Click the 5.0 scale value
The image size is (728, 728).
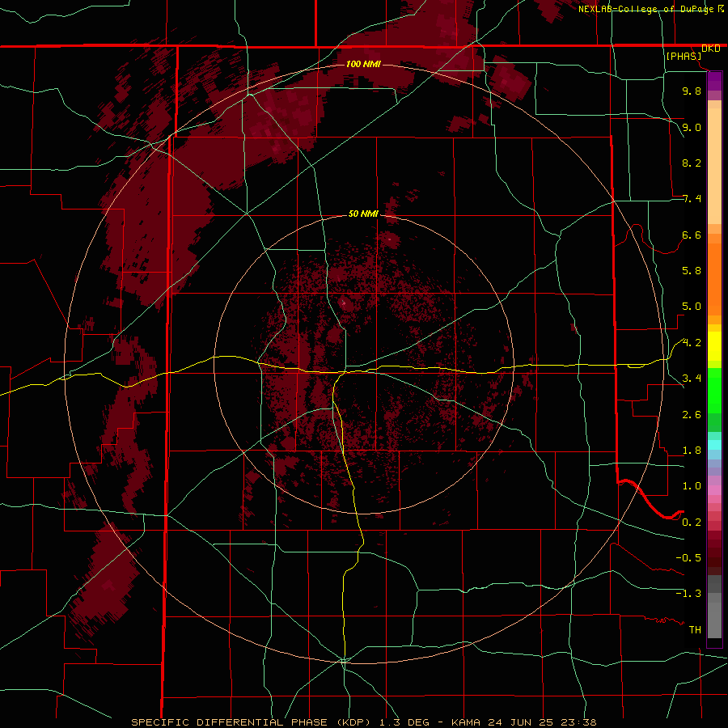pyautogui.click(x=692, y=307)
